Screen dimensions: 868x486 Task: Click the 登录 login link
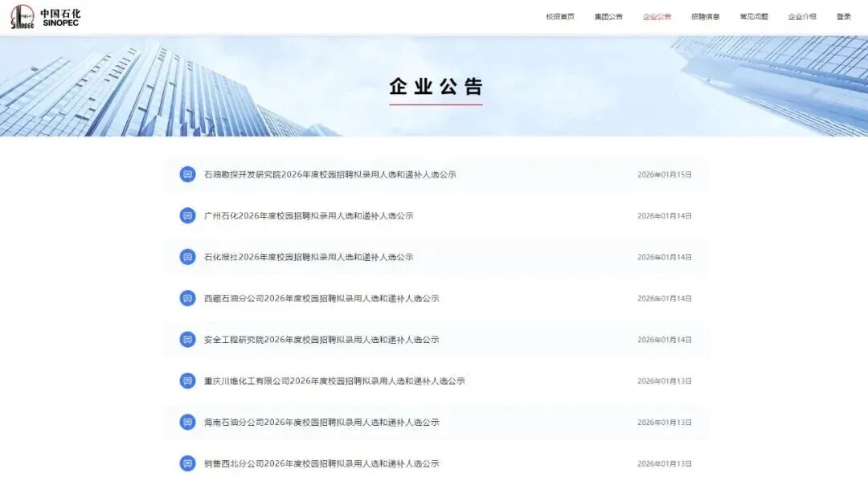tap(843, 17)
